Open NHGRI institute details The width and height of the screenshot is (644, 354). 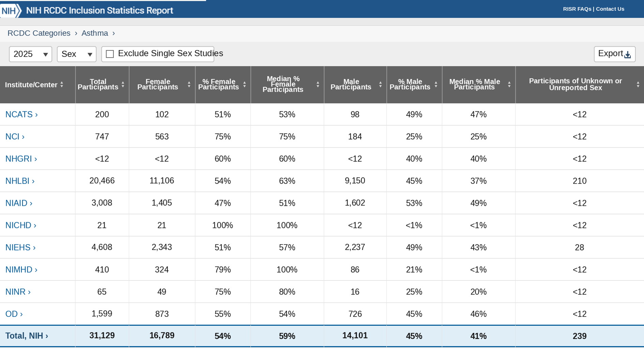click(x=21, y=159)
